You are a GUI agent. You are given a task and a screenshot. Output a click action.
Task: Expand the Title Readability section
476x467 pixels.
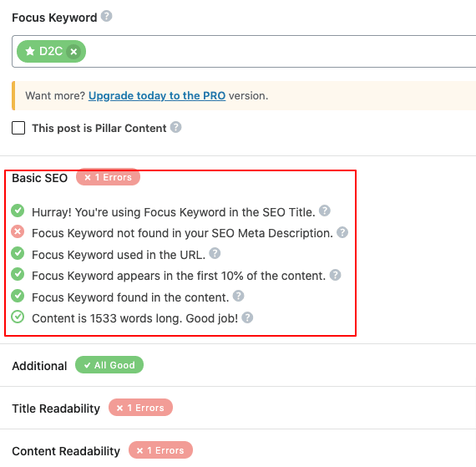point(56,409)
